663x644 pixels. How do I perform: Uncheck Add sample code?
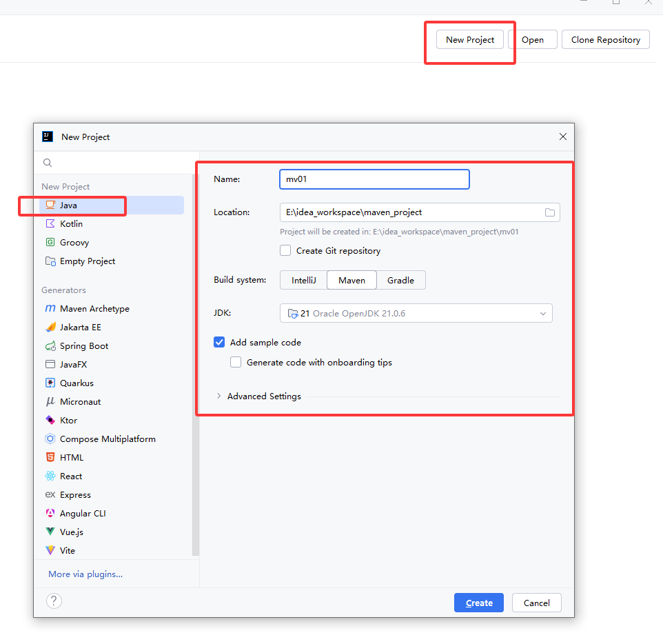(x=219, y=342)
